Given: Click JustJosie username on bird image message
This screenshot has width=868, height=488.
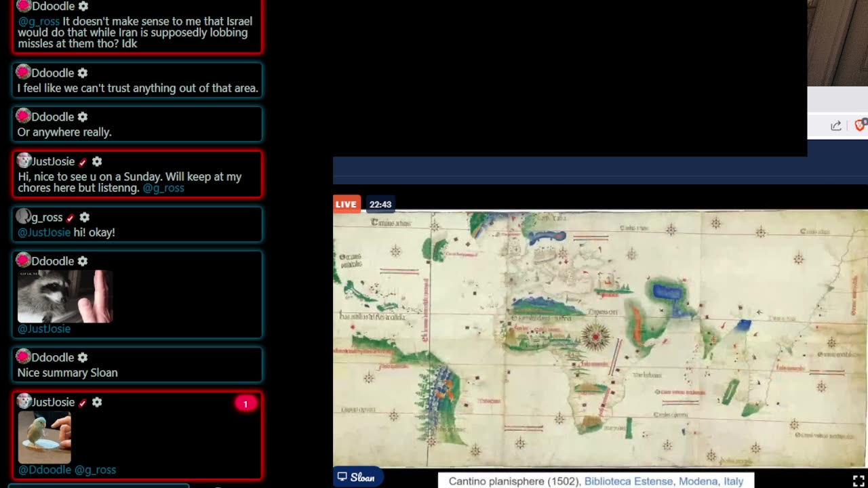Looking at the screenshot, I should 54,403.
